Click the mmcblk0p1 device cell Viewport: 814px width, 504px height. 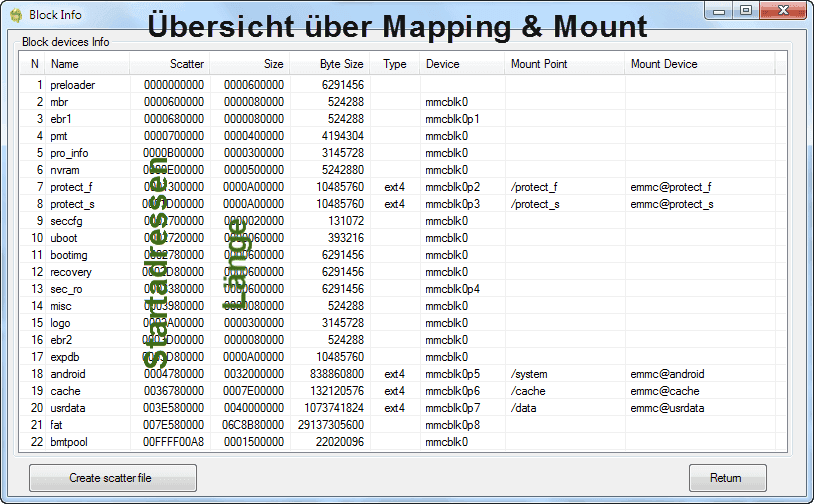pyautogui.click(x=452, y=119)
